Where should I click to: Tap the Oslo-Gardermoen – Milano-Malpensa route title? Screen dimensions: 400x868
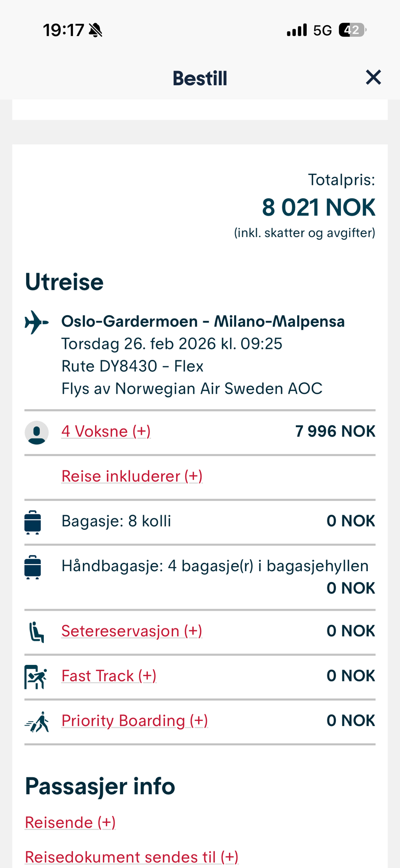[x=203, y=322]
